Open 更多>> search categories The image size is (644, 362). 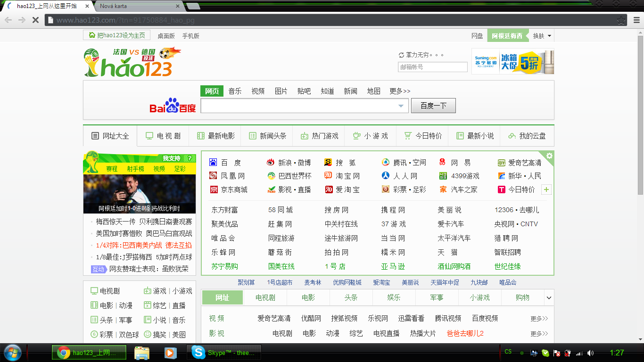pos(400,91)
